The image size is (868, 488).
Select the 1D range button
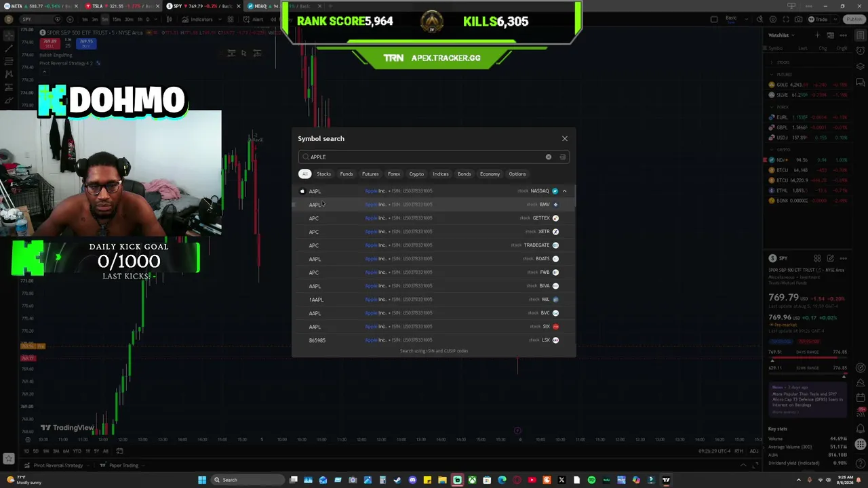(27, 451)
